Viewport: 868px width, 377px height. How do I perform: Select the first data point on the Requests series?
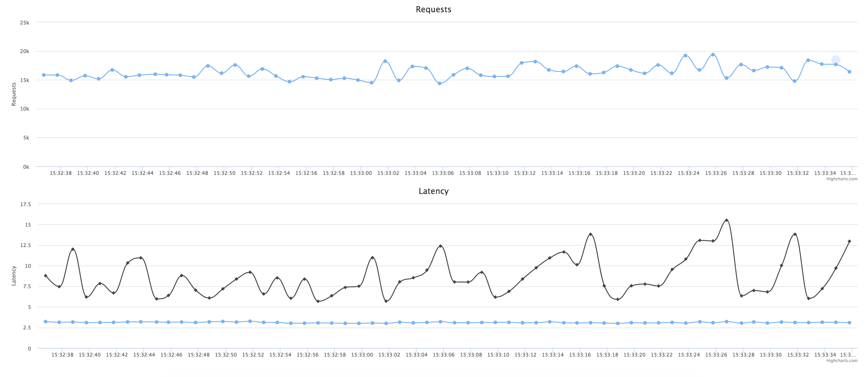tap(43, 74)
